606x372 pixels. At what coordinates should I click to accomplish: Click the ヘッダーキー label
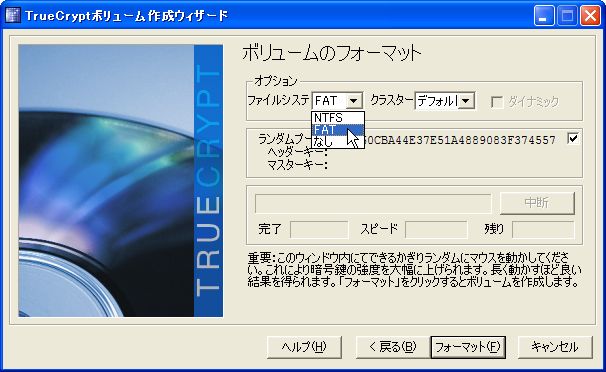tap(297, 152)
